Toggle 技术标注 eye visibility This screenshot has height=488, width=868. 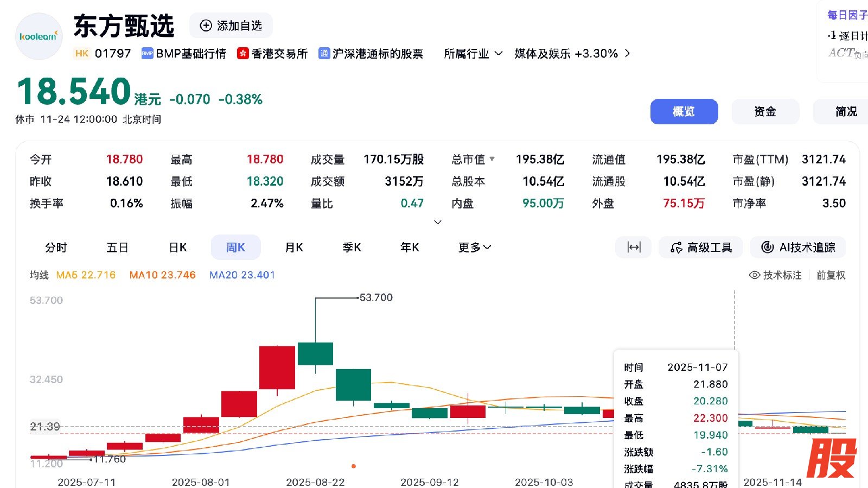[754, 275]
